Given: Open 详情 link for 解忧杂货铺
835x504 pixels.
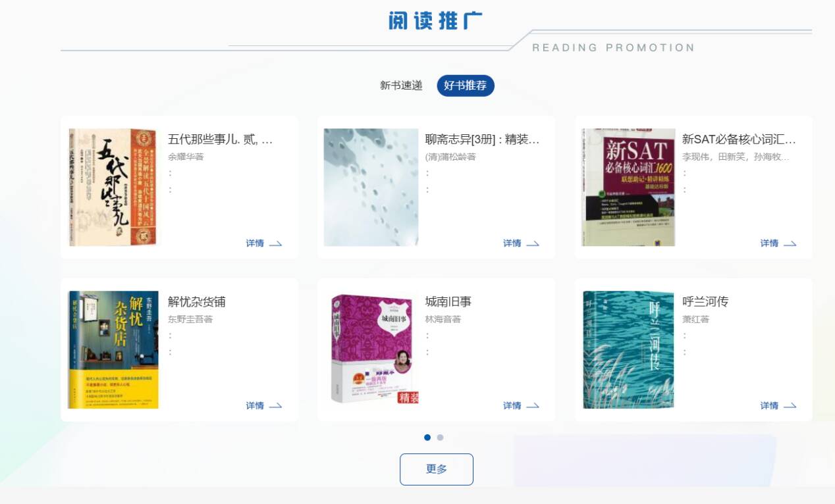Looking at the screenshot, I should 255,406.
